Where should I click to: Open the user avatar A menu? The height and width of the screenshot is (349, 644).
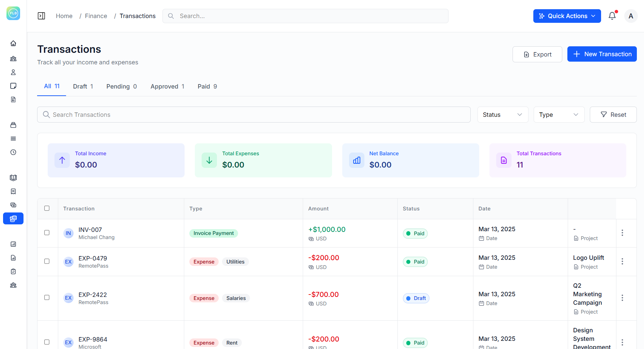click(x=631, y=16)
